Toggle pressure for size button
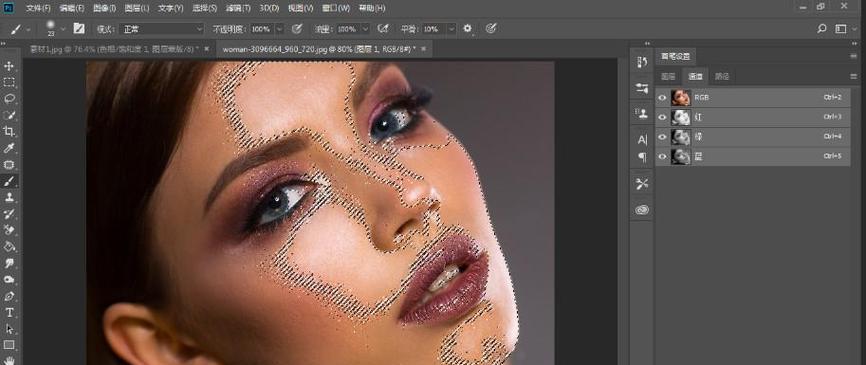866x365 pixels. 490,29
